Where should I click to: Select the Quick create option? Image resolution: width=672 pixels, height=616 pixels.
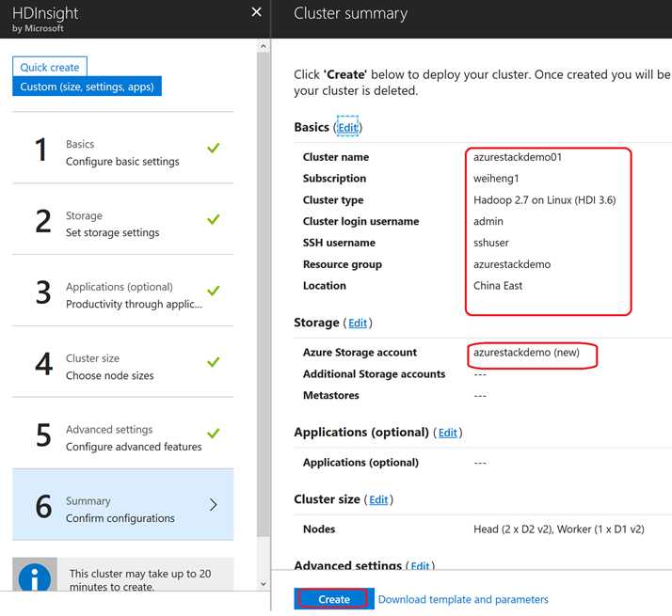[50, 68]
